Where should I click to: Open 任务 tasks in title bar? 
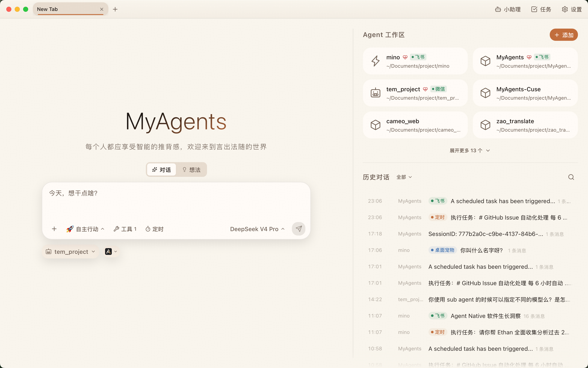[x=541, y=9]
